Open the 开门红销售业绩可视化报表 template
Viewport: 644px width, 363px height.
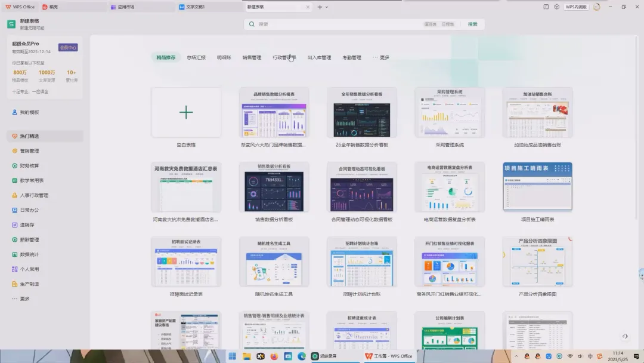point(450,262)
